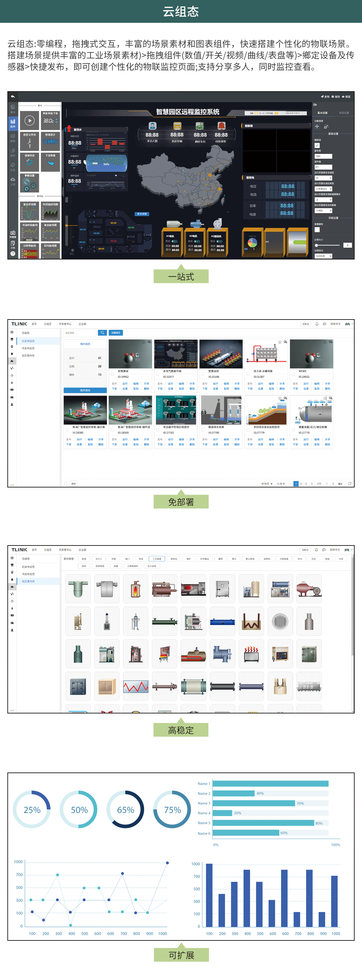Tick the select-all checkbox beside 删除

click(x=66, y=483)
